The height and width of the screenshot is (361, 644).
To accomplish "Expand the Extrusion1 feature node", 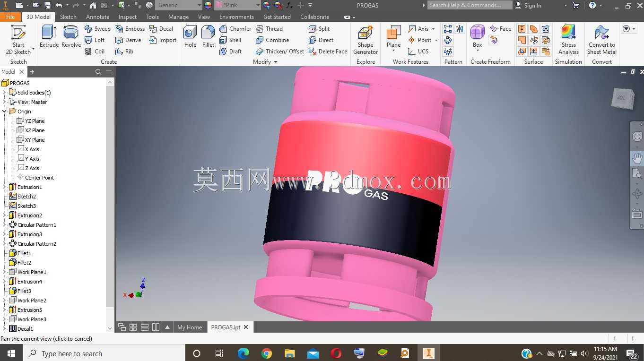I will click(4, 187).
